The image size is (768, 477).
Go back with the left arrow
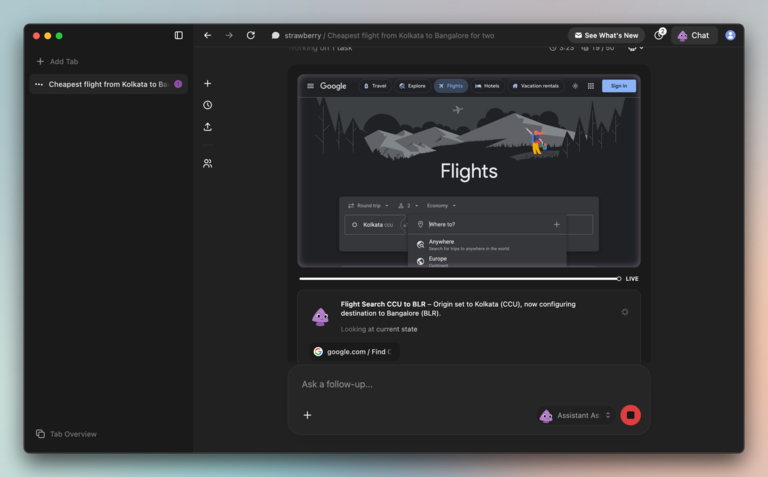click(x=208, y=35)
